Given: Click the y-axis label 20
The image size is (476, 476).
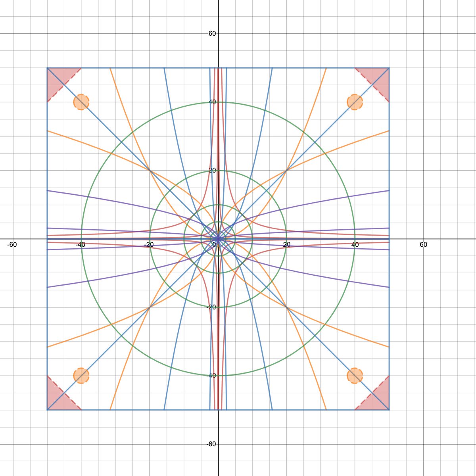Looking at the screenshot, I should pyautogui.click(x=212, y=171).
